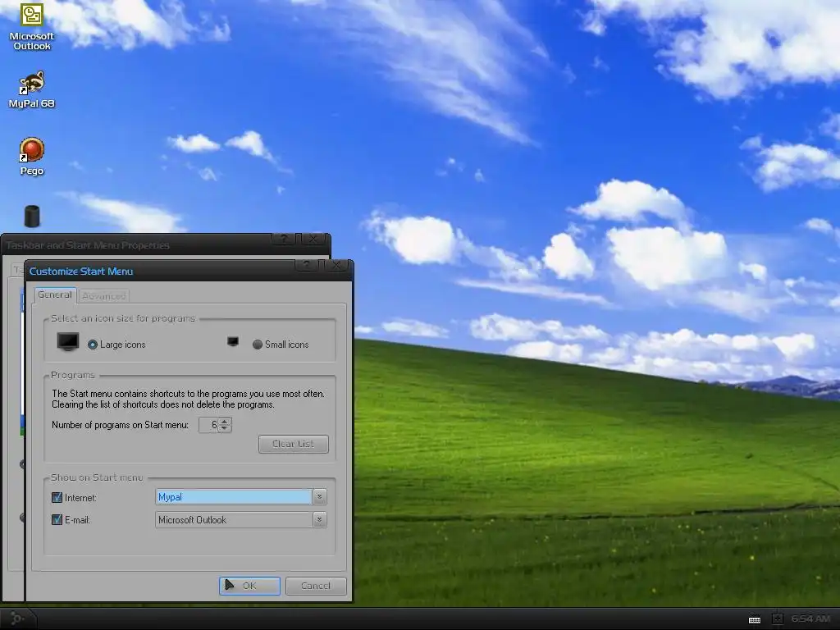Uncheck the E-mail checkbox
This screenshot has height=630, width=840.
(x=57, y=519)
